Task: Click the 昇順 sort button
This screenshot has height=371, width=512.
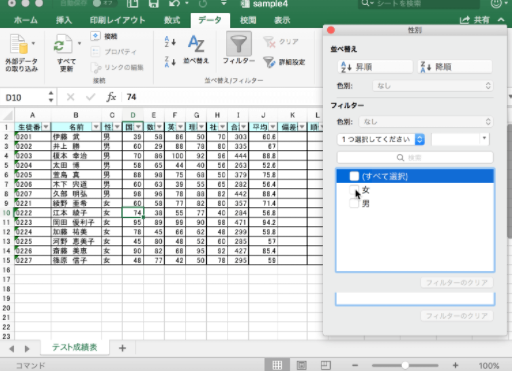Action: [x=375, y=67]
